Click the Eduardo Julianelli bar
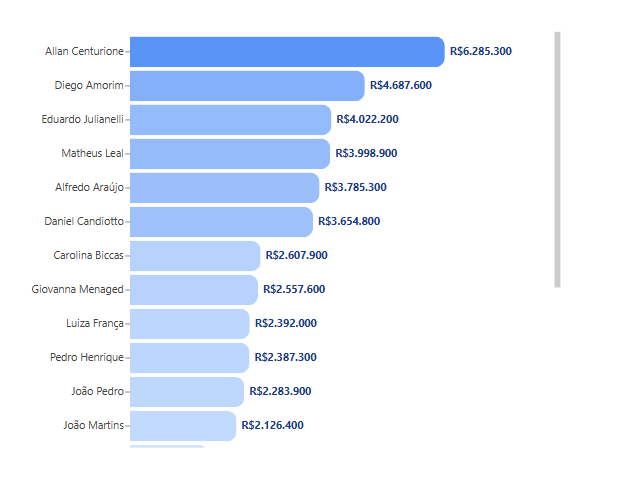Viewport: 624px width, 488px height. [230, 120]
